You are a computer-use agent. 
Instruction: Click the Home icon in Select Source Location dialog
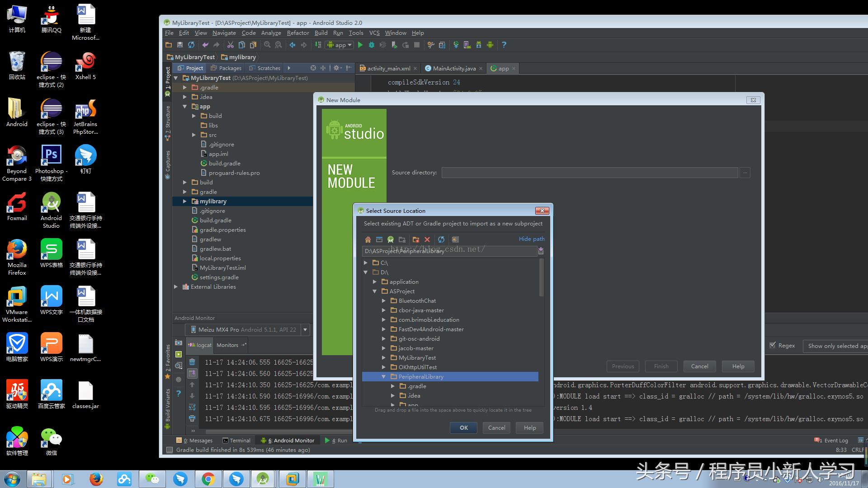click(x=368, y=239)
